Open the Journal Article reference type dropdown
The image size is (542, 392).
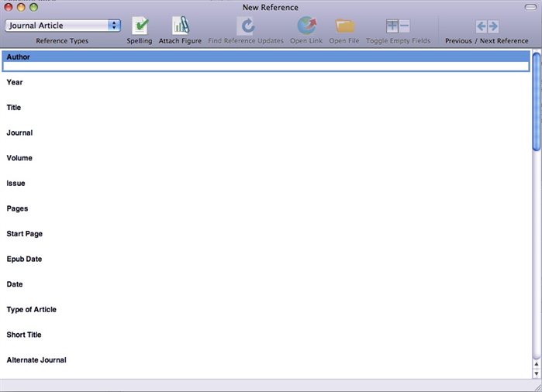point(62,26)
